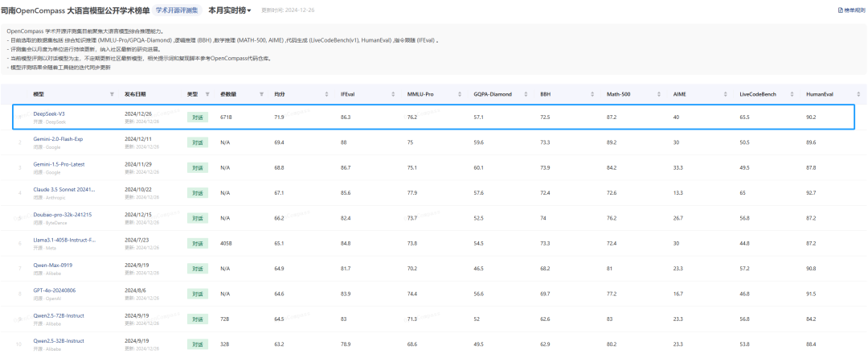868x354 pixels.
Task: Sort by MMLU-Pro column arrows
Action: [460, 94]
